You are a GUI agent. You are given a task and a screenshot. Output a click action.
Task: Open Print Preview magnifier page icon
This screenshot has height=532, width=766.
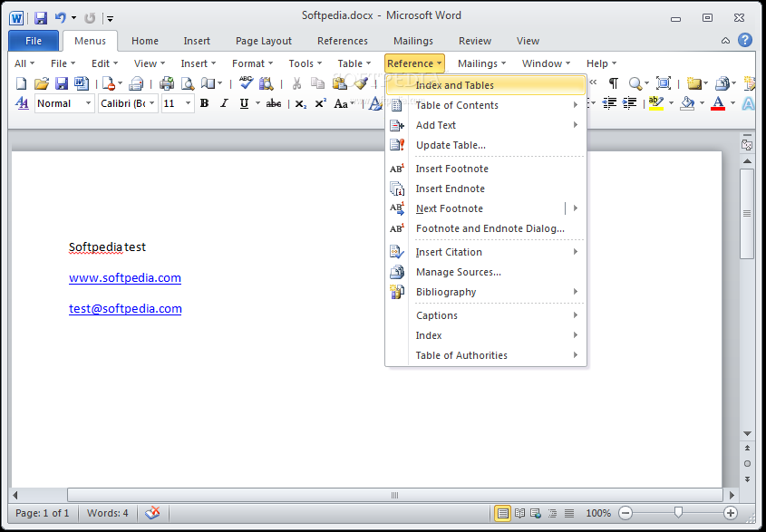[x=188, y=83]
